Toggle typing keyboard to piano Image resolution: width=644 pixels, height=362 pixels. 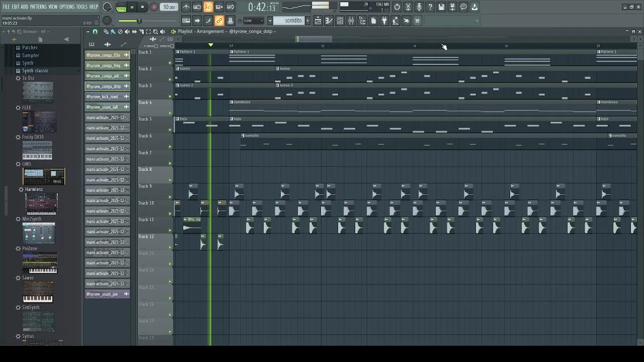186,21
